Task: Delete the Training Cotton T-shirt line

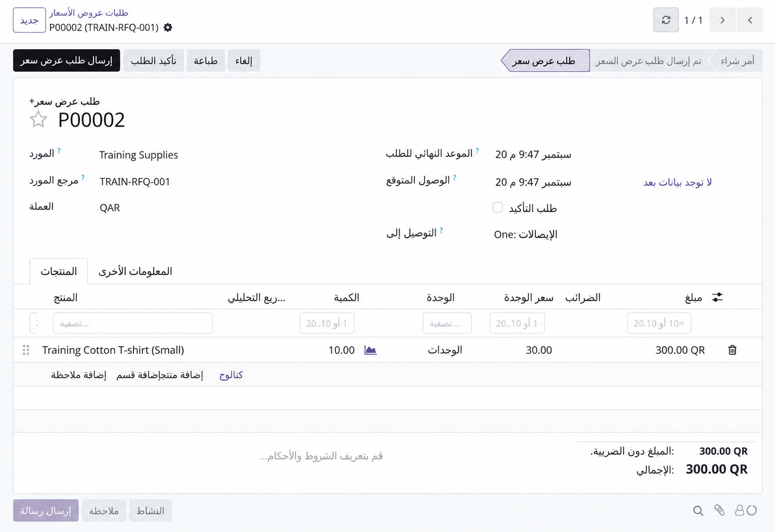Action: click(x=732, y=350)
